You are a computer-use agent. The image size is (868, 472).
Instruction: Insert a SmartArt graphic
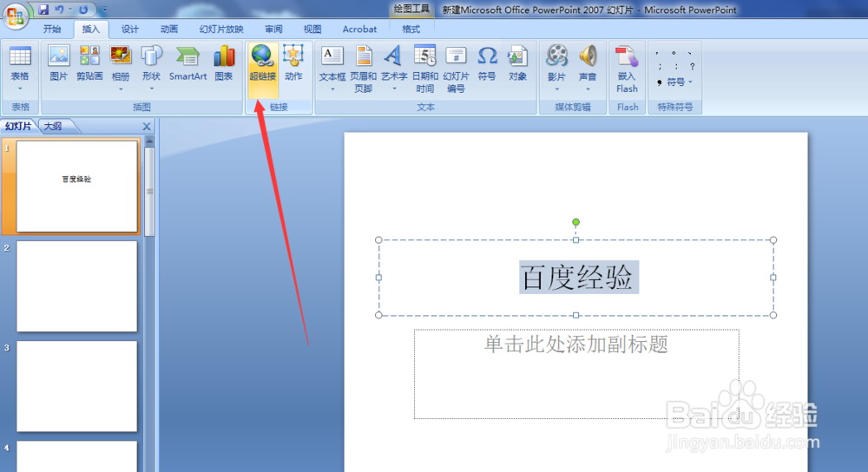(x=187, y=63)
